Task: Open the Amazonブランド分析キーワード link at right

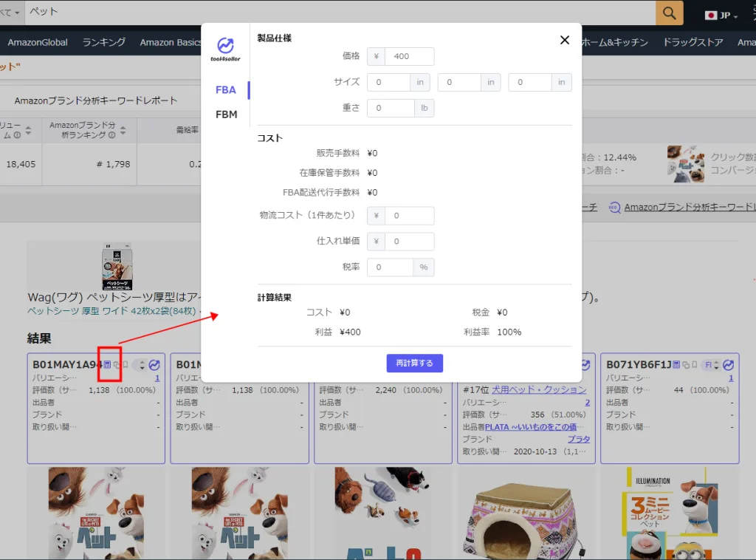Action: pos(690,208)
